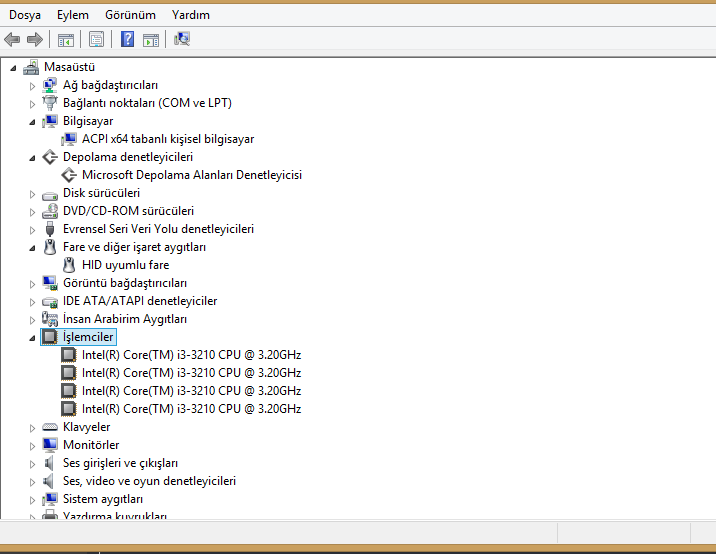The image size is (716, 554).
Task: Select the Masaüstü root label
Action: [x=69, y=67]
